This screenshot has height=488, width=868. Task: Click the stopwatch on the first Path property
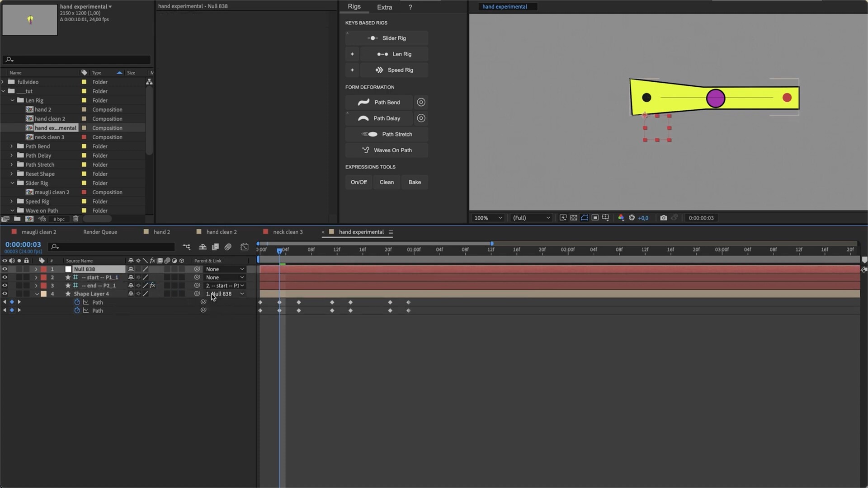click(x=77, y=302)
